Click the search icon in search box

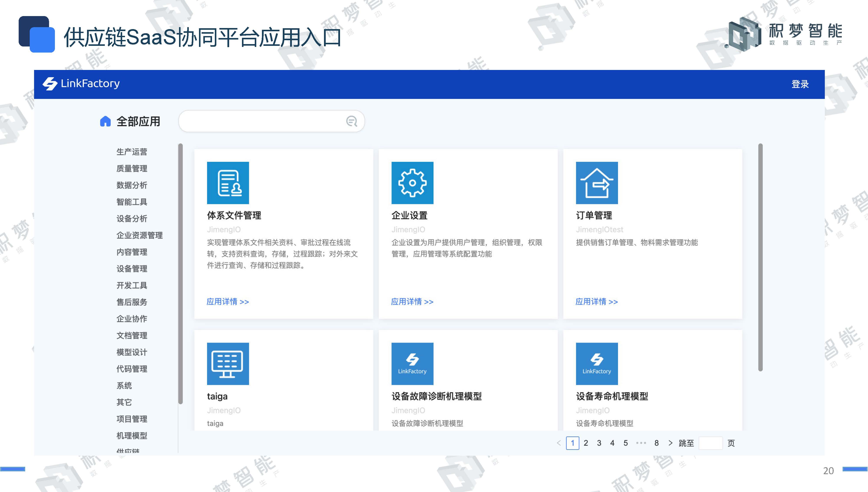click(x=351, y=121)
